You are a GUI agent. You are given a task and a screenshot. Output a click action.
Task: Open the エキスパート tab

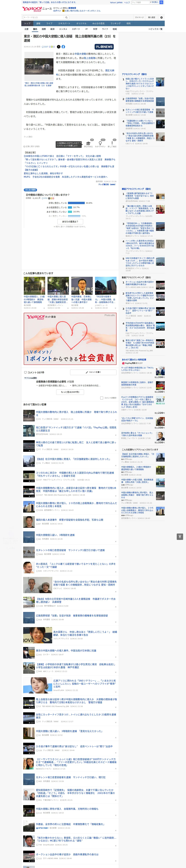[x=64, y=24]
